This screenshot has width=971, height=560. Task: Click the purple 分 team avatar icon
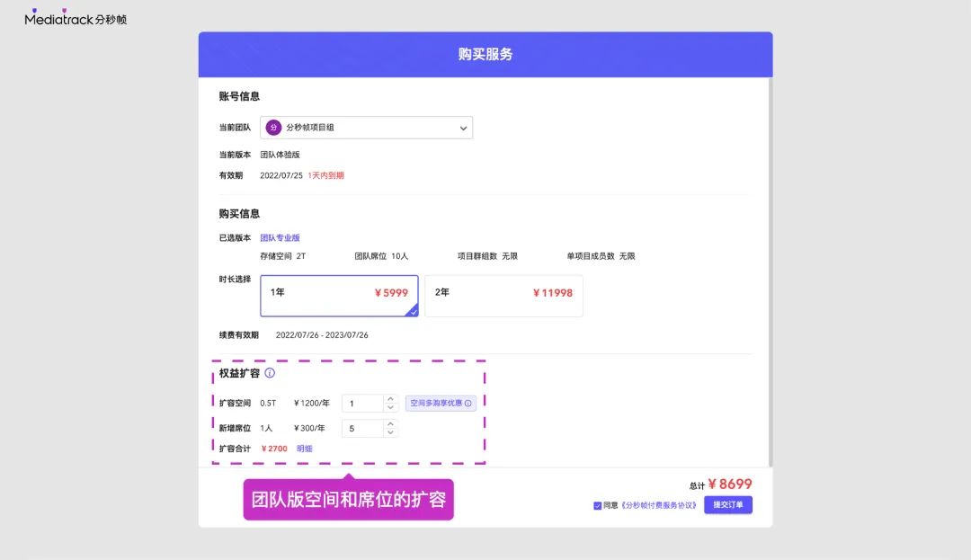[x=273, y=128]
